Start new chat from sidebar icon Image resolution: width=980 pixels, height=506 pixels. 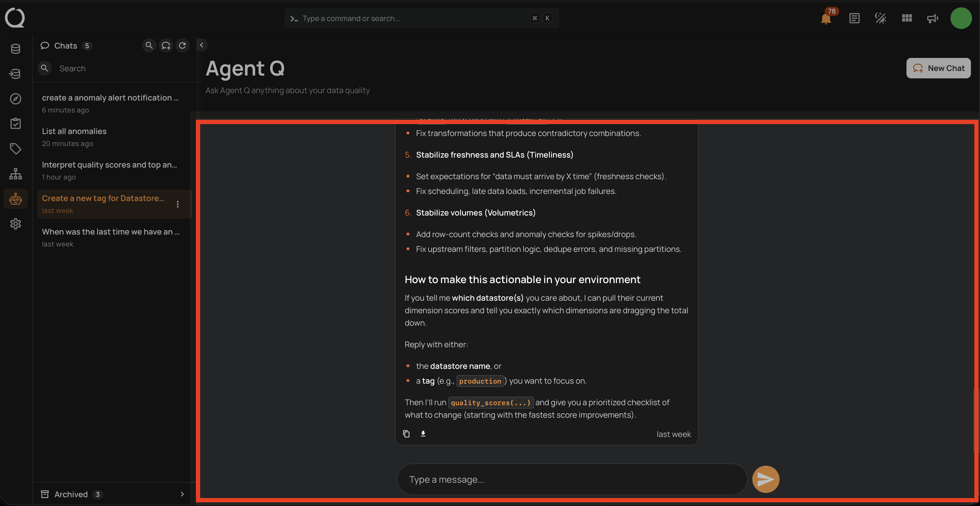tap(166, 46)
